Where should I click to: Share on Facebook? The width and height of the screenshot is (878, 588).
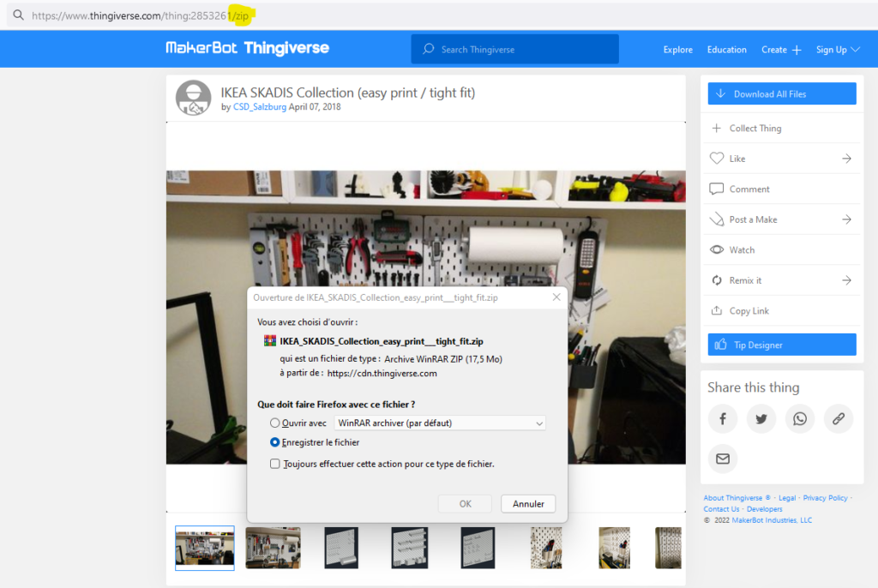pyautogui.click(x=722, y=418)
